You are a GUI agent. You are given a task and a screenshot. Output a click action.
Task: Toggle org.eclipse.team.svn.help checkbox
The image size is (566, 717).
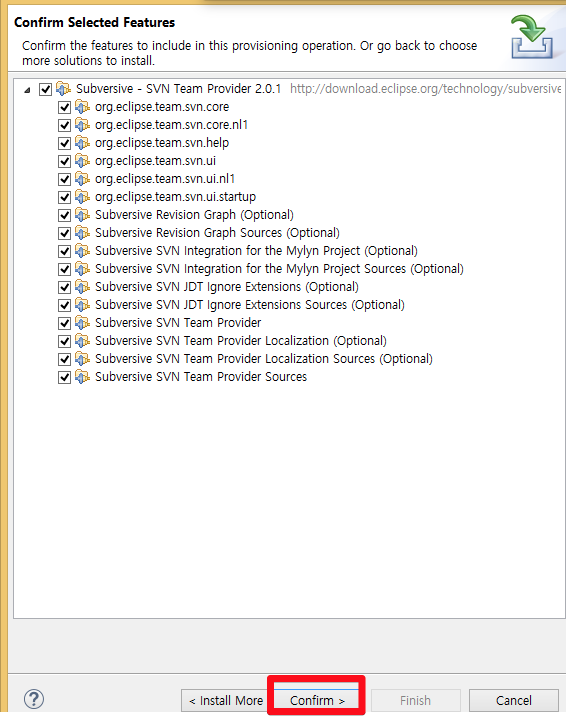point(64,143)
